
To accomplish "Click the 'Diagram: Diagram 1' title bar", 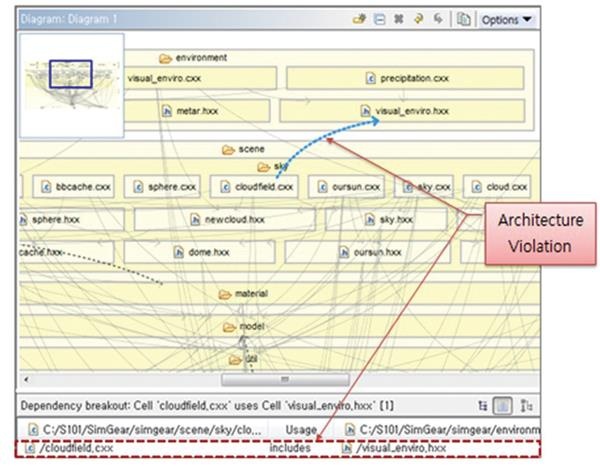I will 184,19.
